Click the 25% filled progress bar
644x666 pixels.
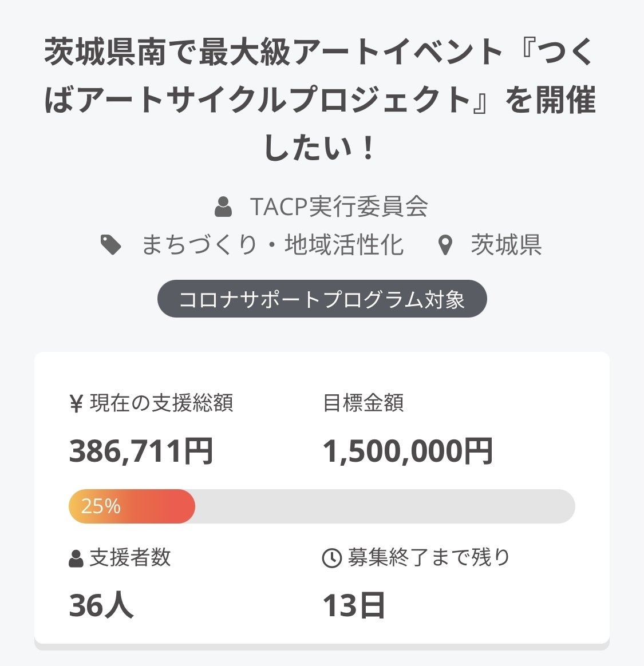[132, 506]
